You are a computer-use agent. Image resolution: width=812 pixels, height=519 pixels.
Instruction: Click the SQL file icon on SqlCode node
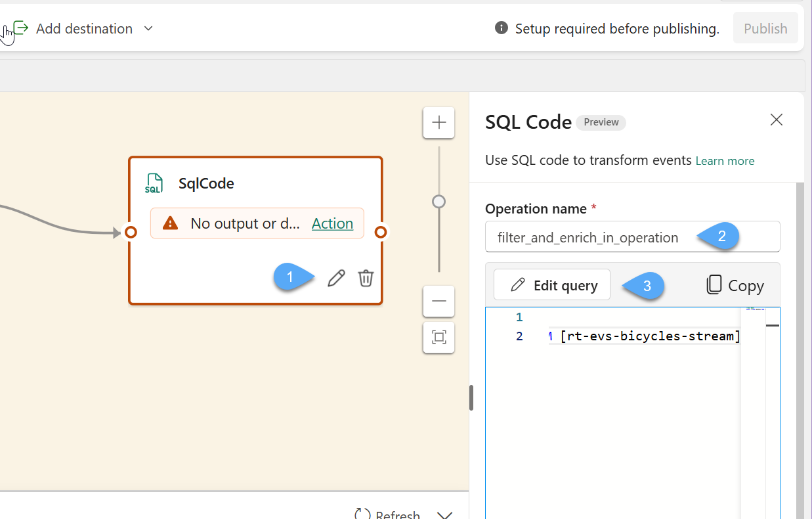(x=154, y=183)
